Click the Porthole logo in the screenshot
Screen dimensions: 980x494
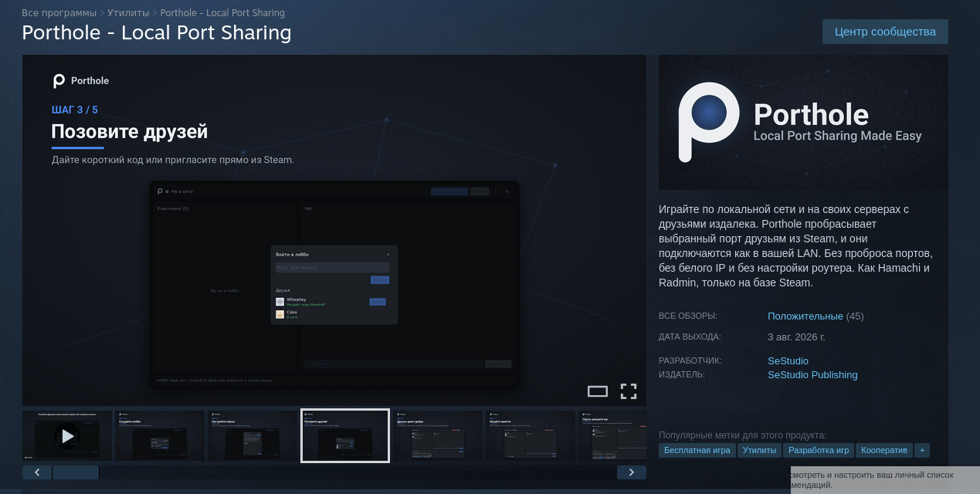(x=81, y=81)
